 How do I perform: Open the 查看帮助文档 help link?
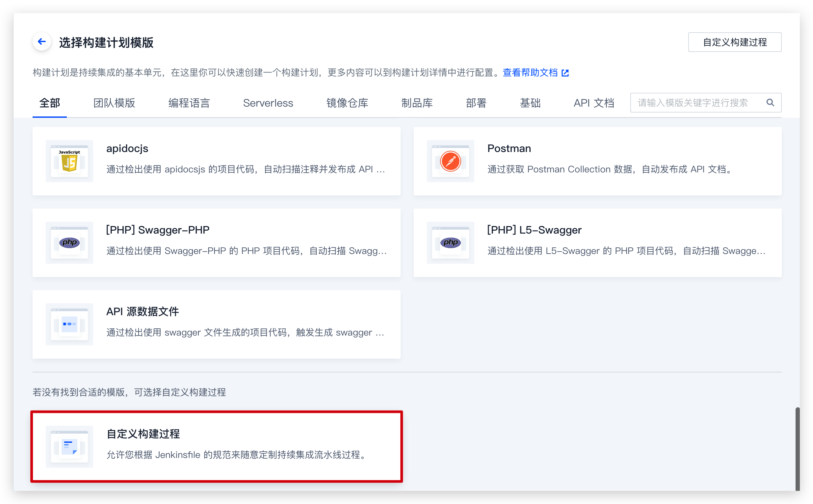pos(530,72)
